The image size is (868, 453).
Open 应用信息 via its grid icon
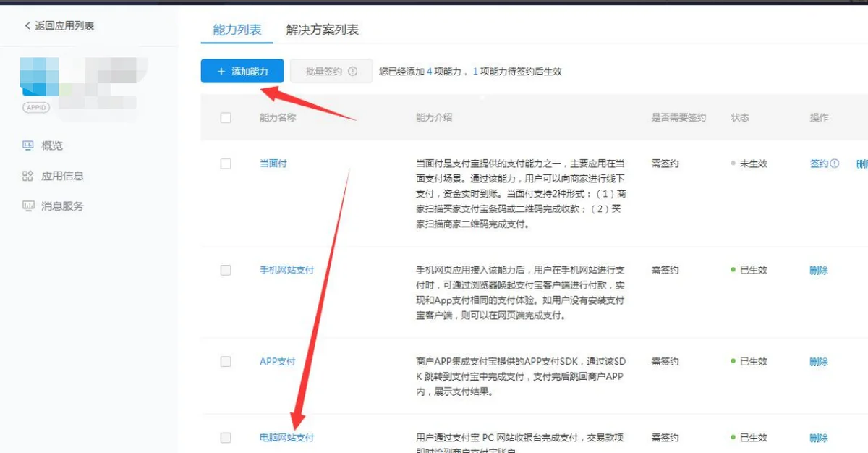28,176
